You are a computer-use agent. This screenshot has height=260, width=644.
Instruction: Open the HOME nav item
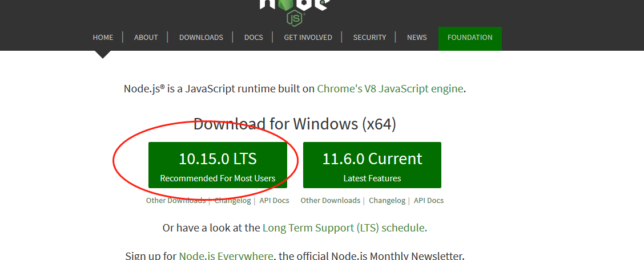[x=103, y=37]
